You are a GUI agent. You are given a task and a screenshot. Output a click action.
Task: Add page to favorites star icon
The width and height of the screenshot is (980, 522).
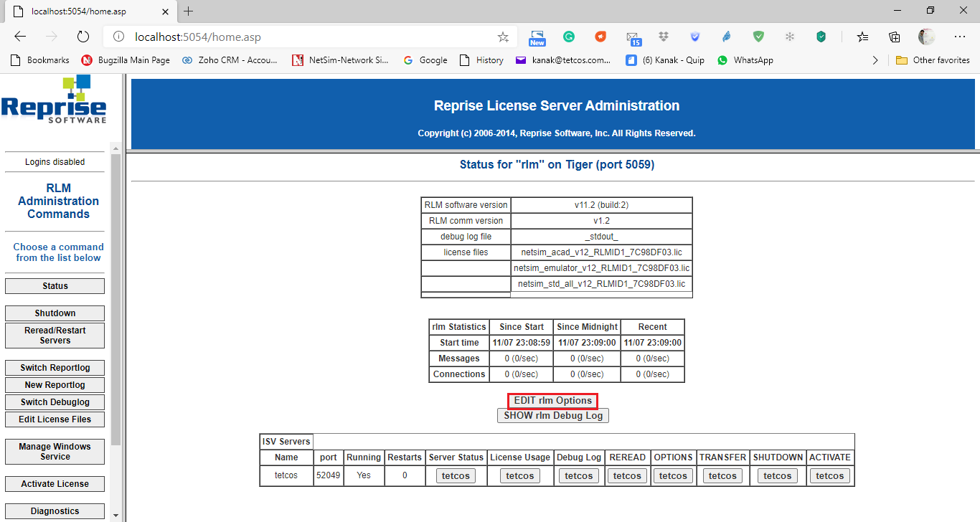[504, 37]
